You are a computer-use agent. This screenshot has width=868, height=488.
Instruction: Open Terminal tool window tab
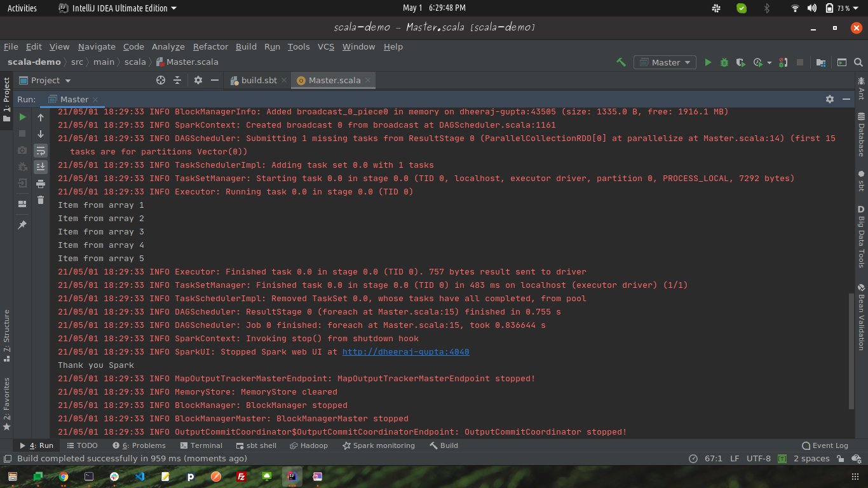[x=201, y=445]
